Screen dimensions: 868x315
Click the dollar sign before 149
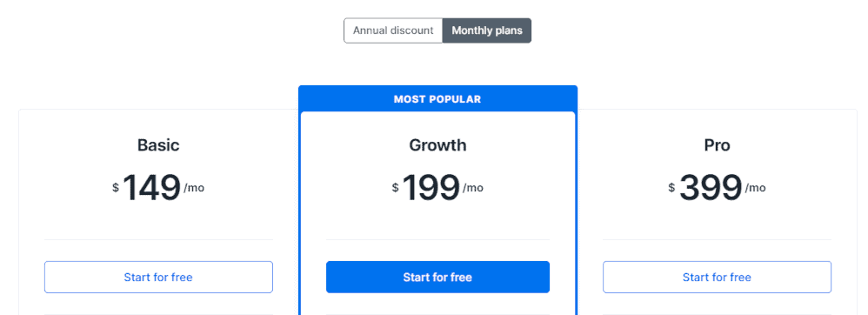click(x=116, y=188)
